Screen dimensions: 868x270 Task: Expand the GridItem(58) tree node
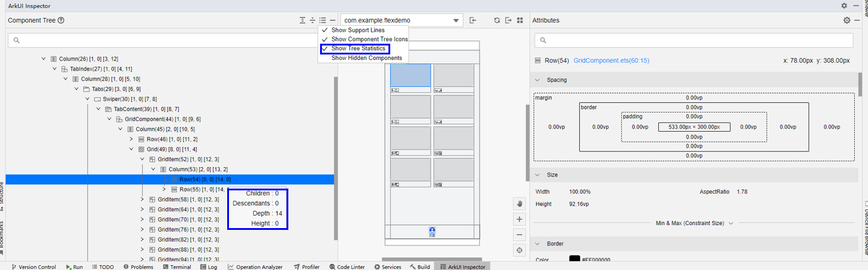click(142, 199)
